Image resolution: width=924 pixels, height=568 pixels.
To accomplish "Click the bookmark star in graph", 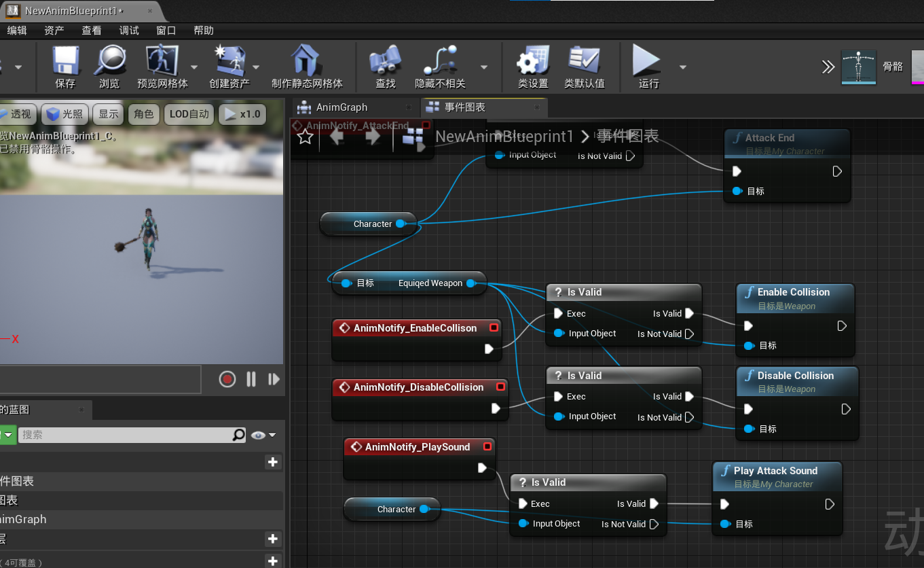I will click(x=306, y=137).
